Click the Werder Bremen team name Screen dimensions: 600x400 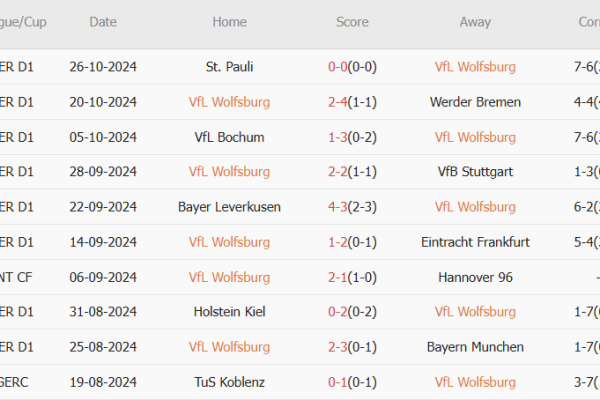pos(475,102)
